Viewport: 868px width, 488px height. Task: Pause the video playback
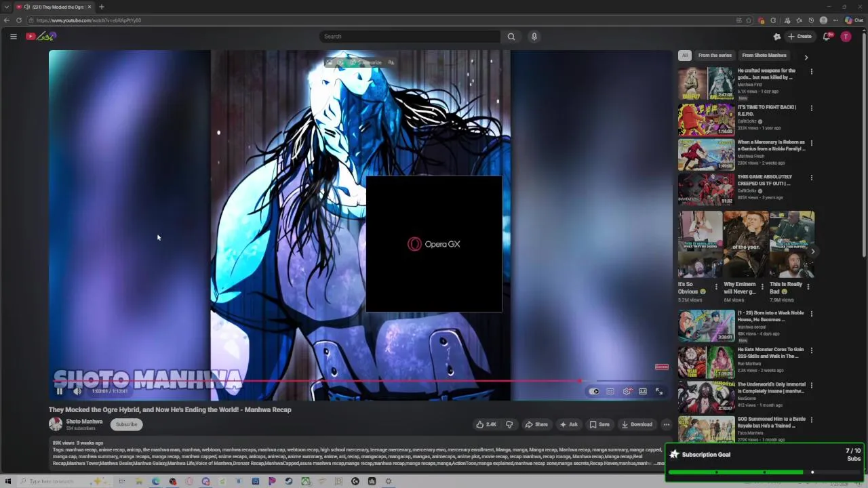point(60,391)
